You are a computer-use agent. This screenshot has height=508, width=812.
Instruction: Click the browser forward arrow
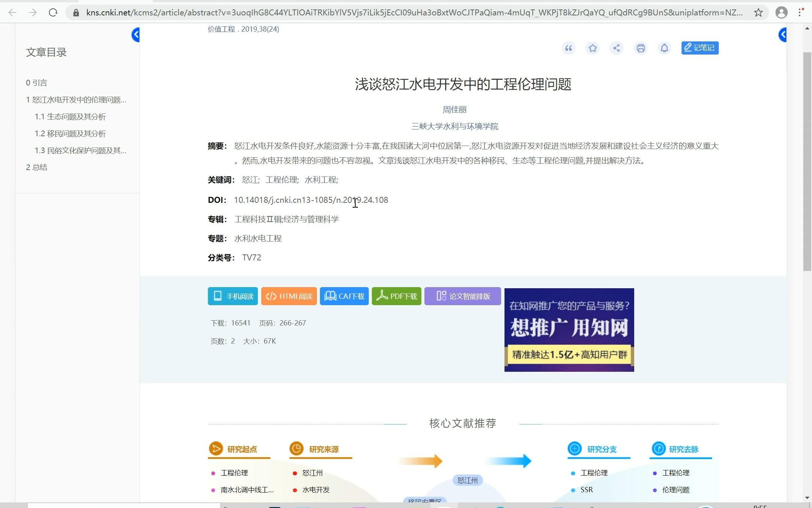(33, 12)
